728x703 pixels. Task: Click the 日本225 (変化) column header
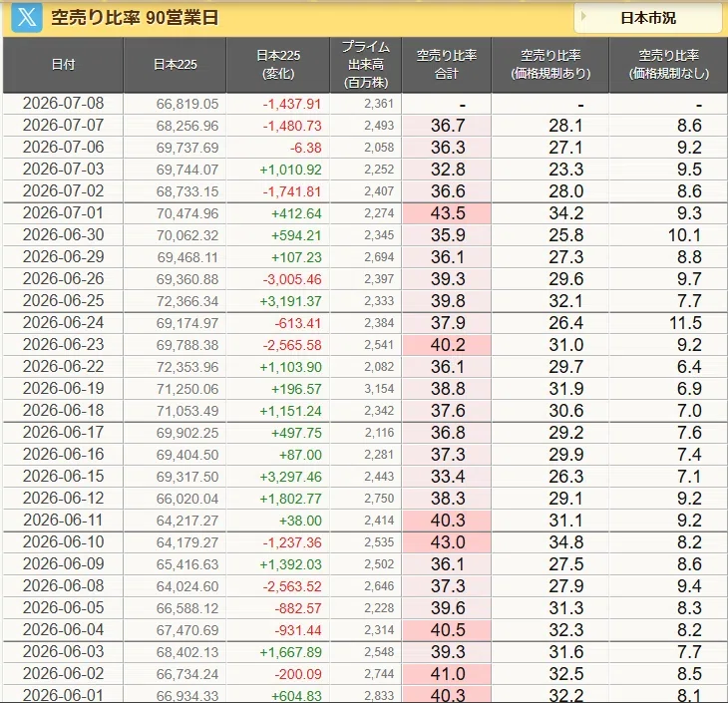[x=278, y=65]
